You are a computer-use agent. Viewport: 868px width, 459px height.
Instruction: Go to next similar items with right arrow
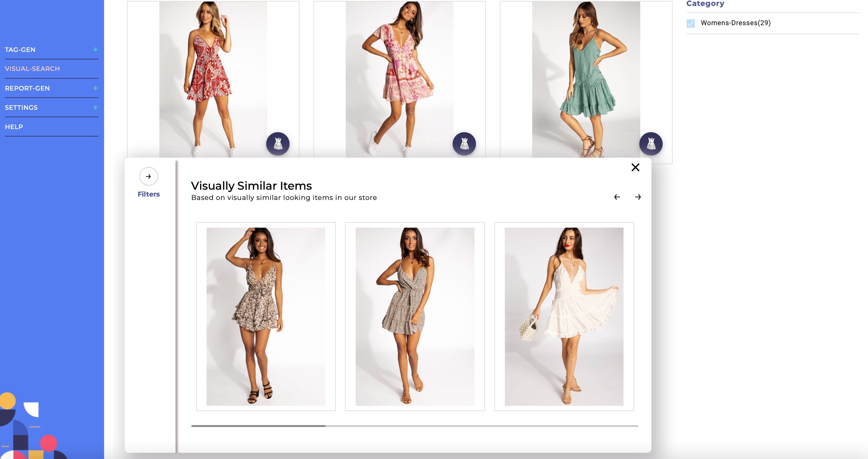point(638,197)
